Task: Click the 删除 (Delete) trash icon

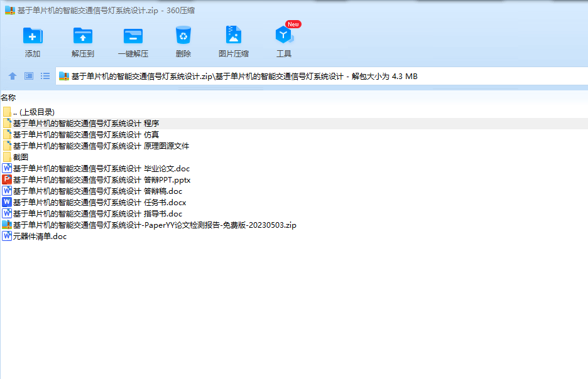Action: point(183,35)
